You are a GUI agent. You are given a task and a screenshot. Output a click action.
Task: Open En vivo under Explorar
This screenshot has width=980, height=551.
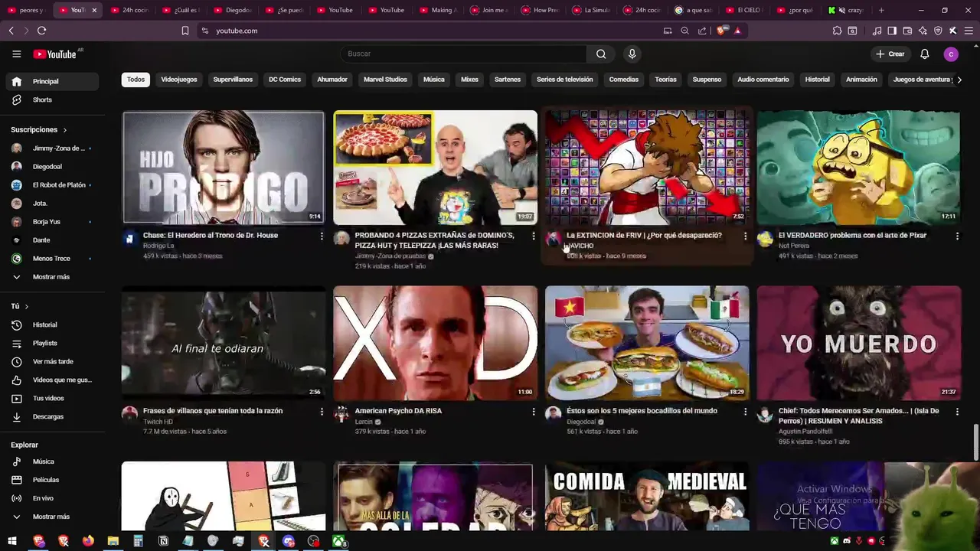tap(53, 498)
